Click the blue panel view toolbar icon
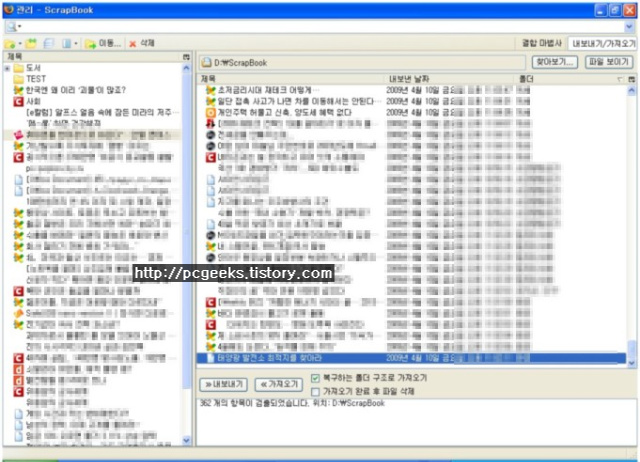Viewport: 640px width, 462px height. coord(67,43)
